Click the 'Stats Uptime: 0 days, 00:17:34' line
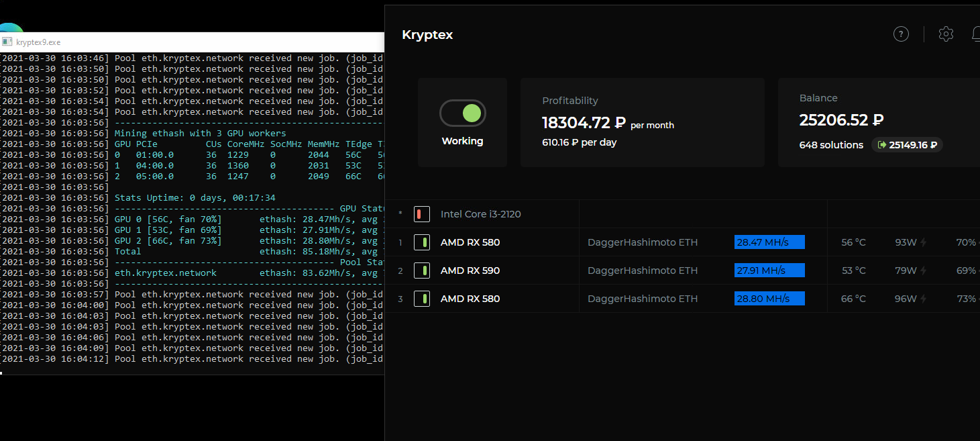Screen dimensions: 980x441 point(192,198)
